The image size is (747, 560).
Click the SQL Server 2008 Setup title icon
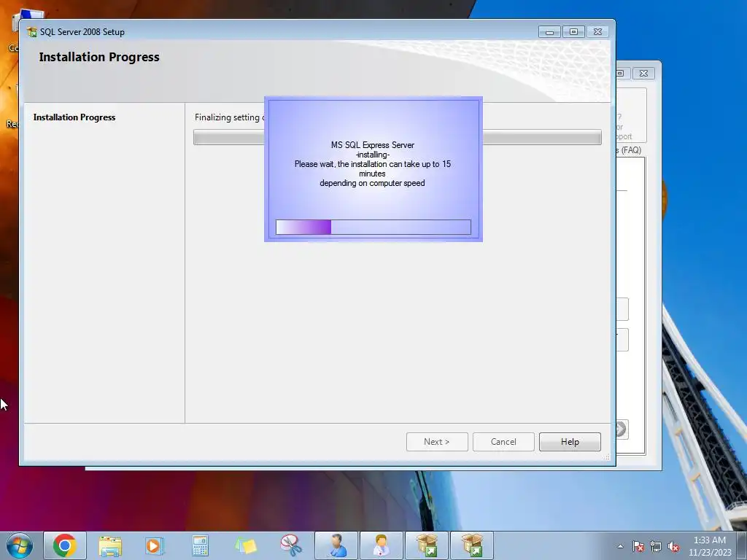pos(32,32)
